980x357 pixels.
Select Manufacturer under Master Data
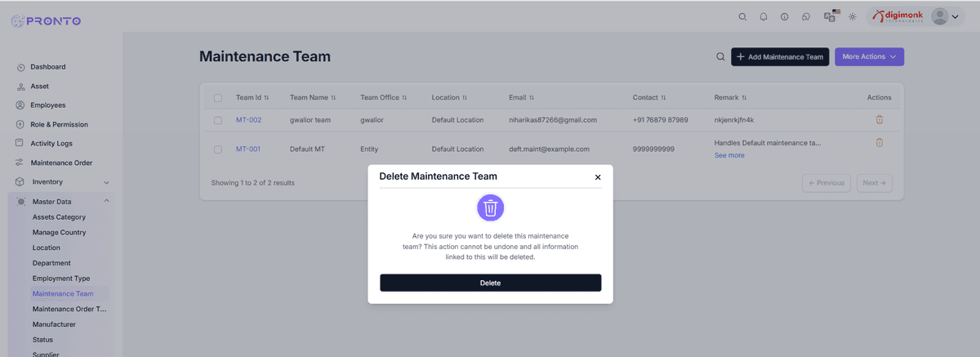pyautogui.click(x=54, y=324)
